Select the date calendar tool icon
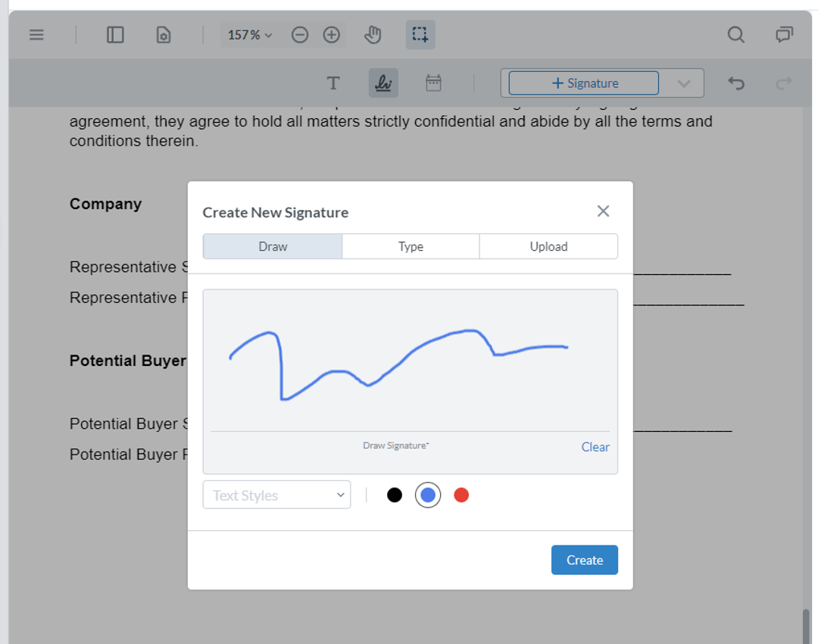 (x=433, y=83)
